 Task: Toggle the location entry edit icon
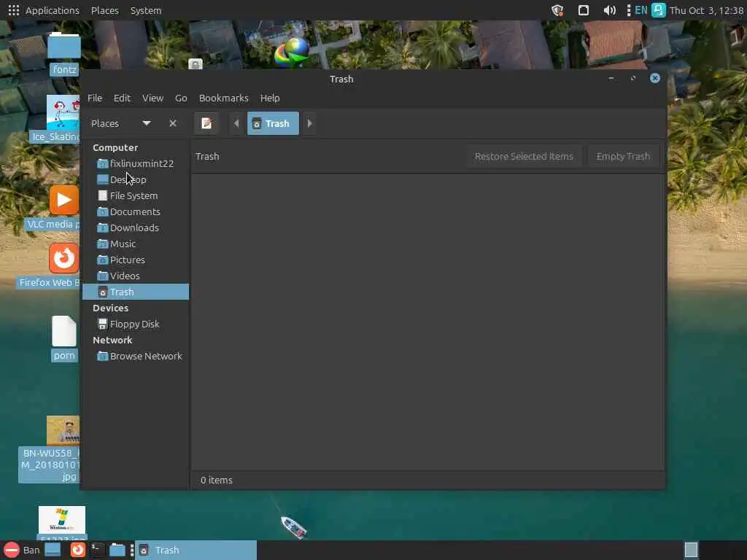click(206, 123)
